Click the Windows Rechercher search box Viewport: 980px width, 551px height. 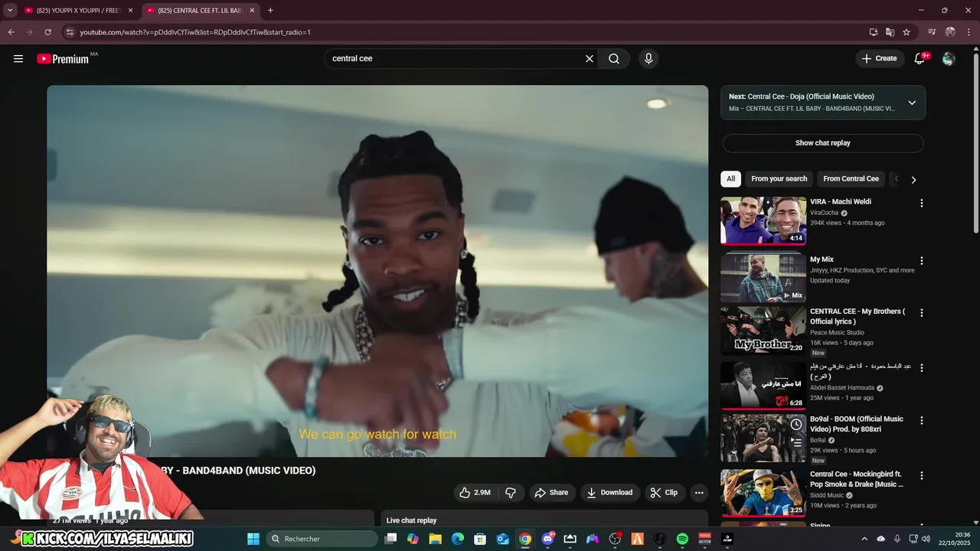322,539
